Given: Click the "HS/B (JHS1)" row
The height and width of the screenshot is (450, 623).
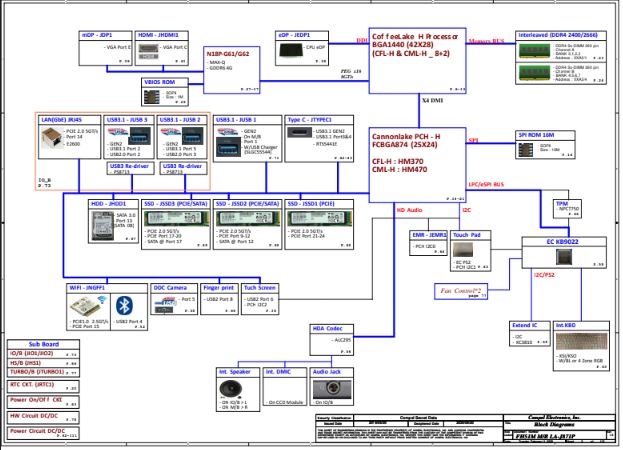Looking at the screenshot, I should (x=43, y=363).
